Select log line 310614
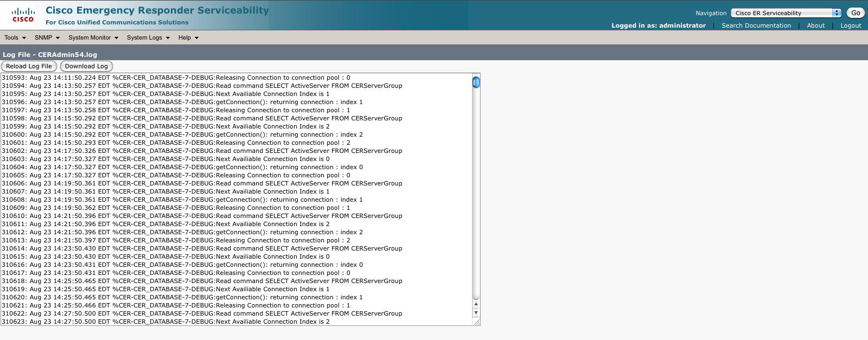 point(202,248)
